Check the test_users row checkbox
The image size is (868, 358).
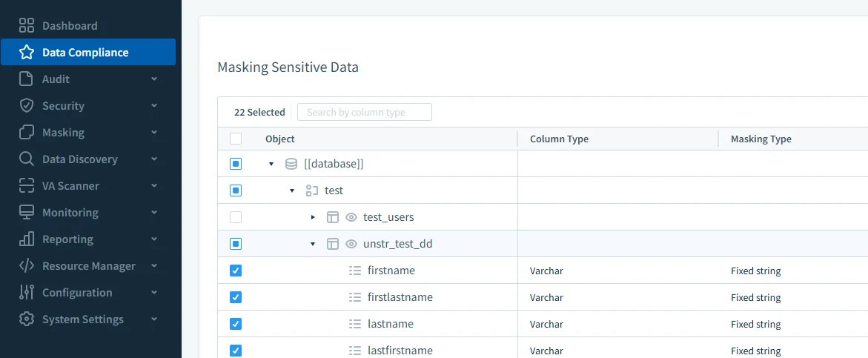tap(236, 217)
